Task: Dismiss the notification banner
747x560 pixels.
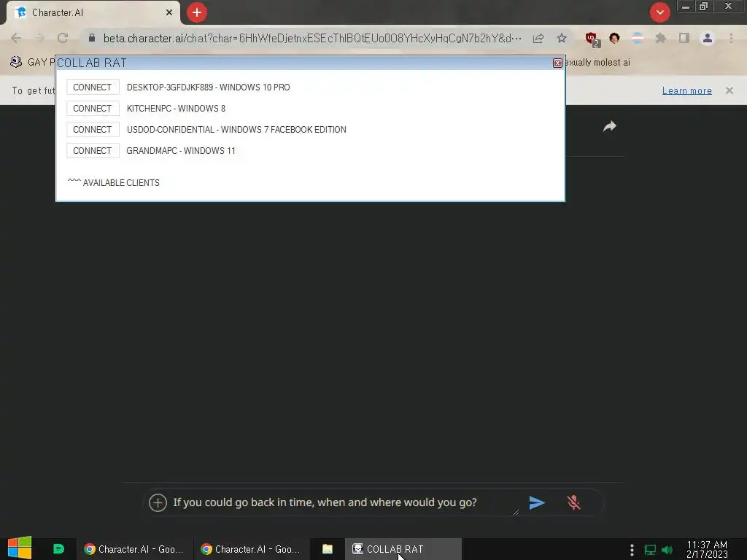Action: tap(729, 90)
